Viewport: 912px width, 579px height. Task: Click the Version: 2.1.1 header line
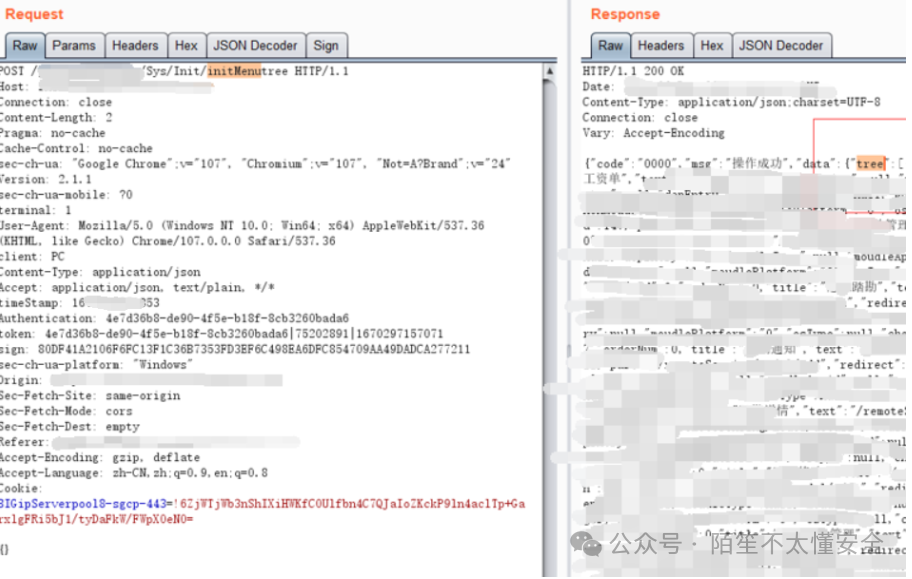[45, 179]
